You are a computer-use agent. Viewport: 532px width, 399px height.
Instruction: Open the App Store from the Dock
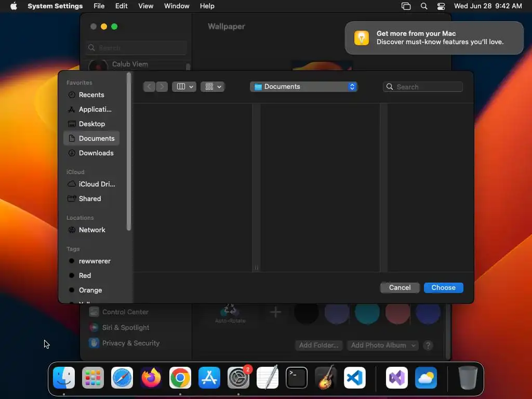[209, 378]
